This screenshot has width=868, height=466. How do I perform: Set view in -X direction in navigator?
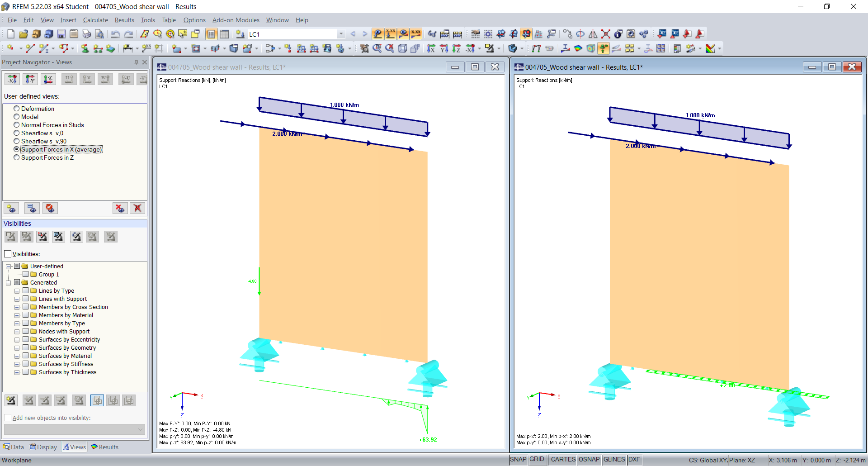pos(12,79)
